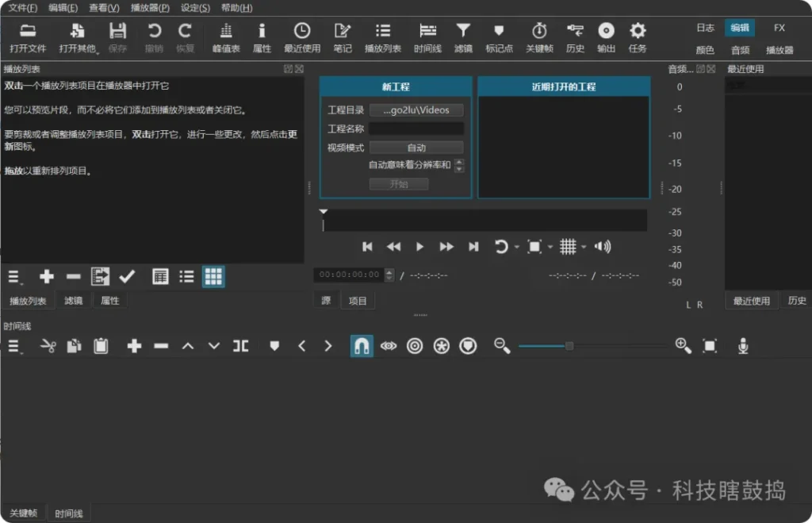
Task: Open the 文件(F) menu
Action: click(23, 8)
